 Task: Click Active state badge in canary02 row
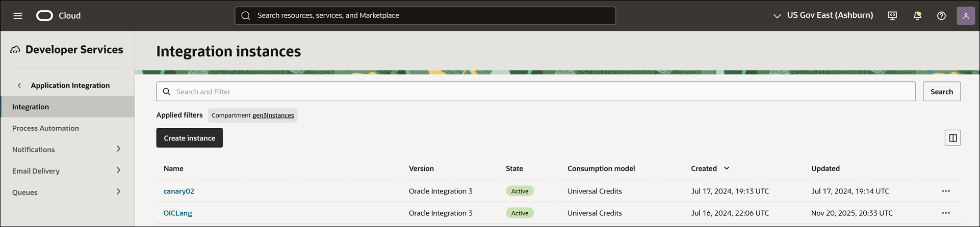(520, 191)
